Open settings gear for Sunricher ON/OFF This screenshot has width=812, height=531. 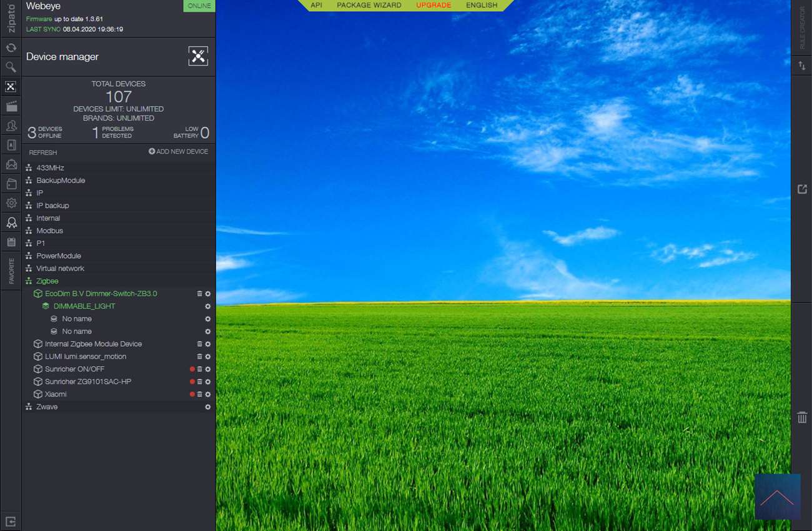click(x=208, y=369)
